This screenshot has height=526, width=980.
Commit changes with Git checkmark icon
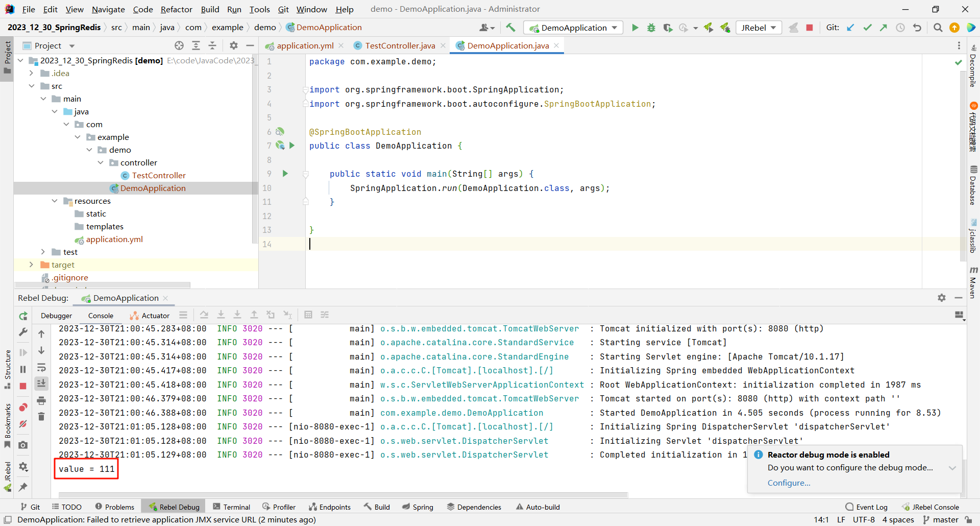(x=867, y=28)
